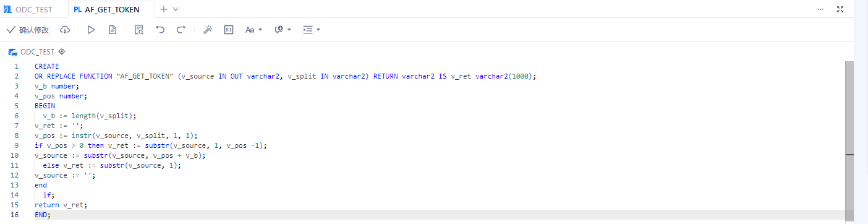Toggle fullscreen editor mode
The height and width of the screenshot is (224, 868).
840,9
